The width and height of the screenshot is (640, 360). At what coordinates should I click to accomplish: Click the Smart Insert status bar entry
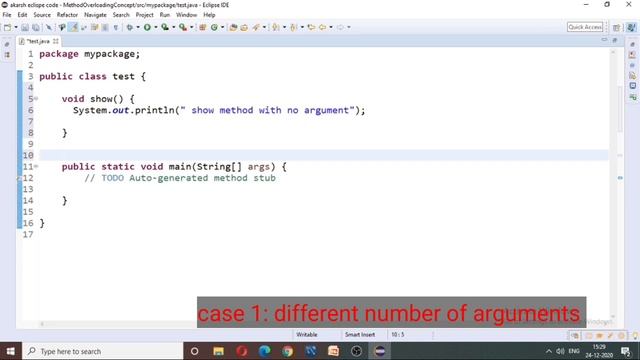point(360,335)
